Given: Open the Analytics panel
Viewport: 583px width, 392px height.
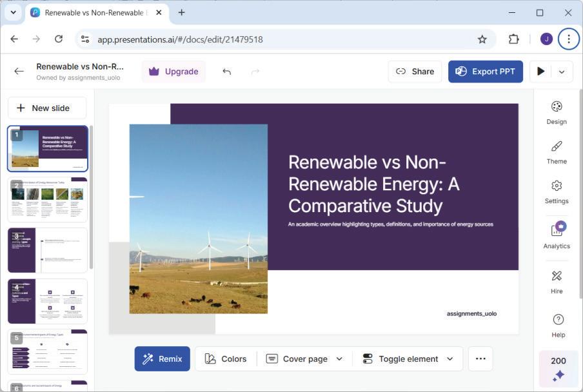Looking at the screenshot, I should coord(556,235).
